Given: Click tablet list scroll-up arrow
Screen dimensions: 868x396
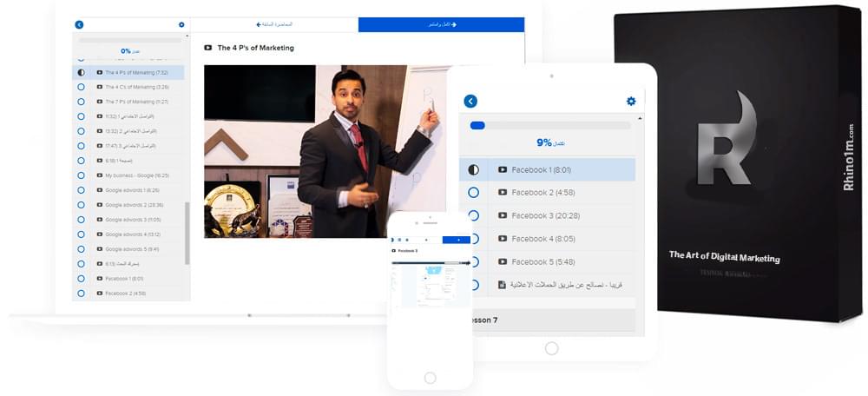Looking at the screenshot, I should pyautogui.click(x=641, y=118).
